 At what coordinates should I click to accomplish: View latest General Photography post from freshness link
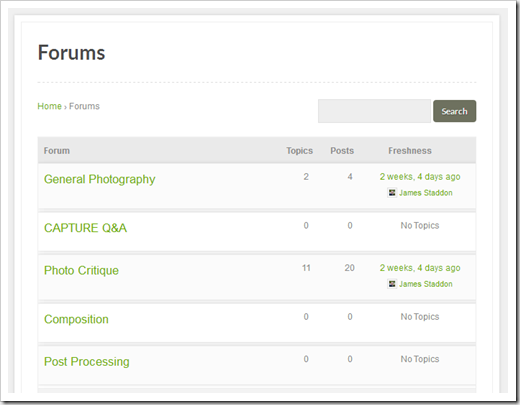[420, 177]
